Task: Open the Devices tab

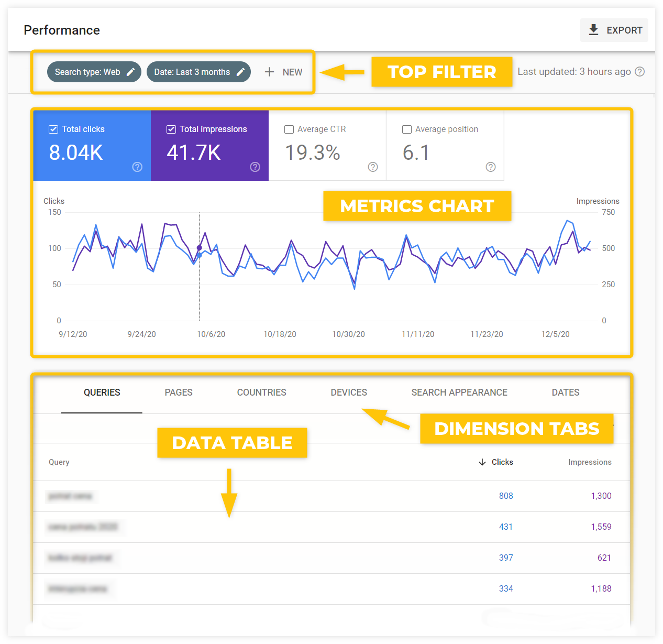Action: pyautogui.click(x=349, y=392)
